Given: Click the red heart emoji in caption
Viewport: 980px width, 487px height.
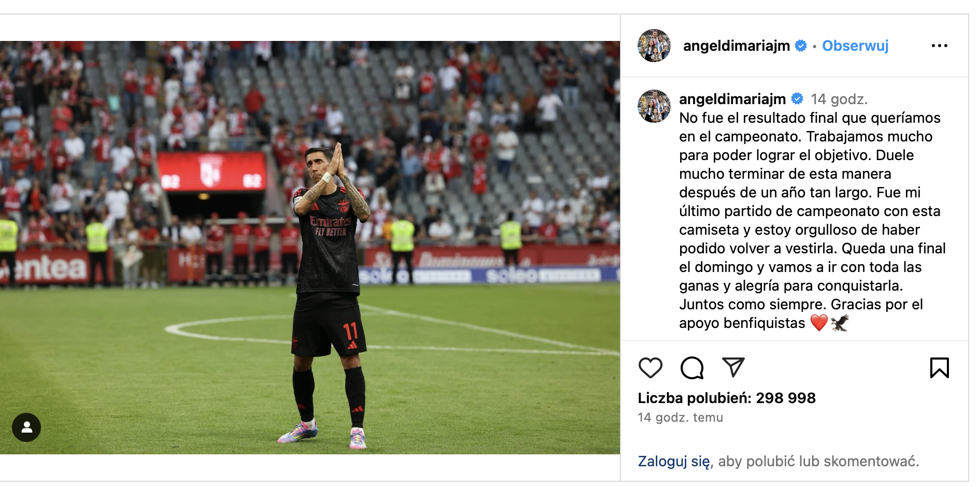Looking at the screenshot, I should [x=819, y=323].
